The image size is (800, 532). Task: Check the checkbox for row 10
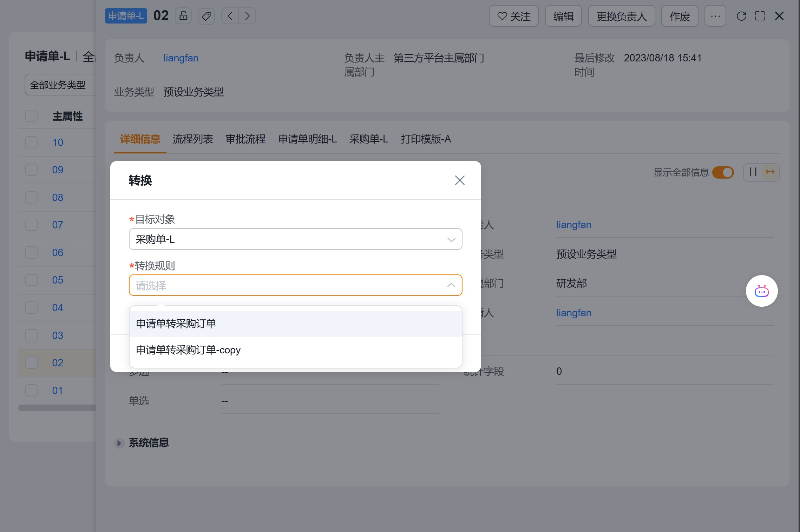pyautogui.click(x=32, y=142)
